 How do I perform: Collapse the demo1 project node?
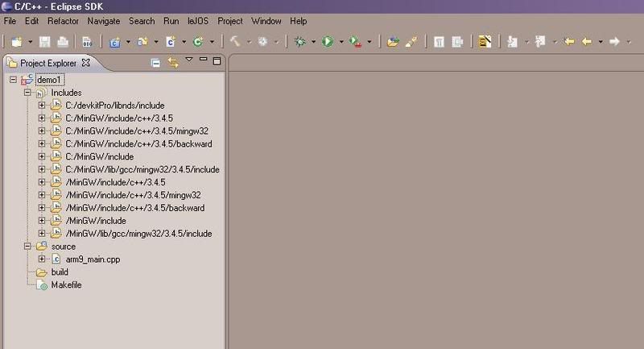coord(13,79)
